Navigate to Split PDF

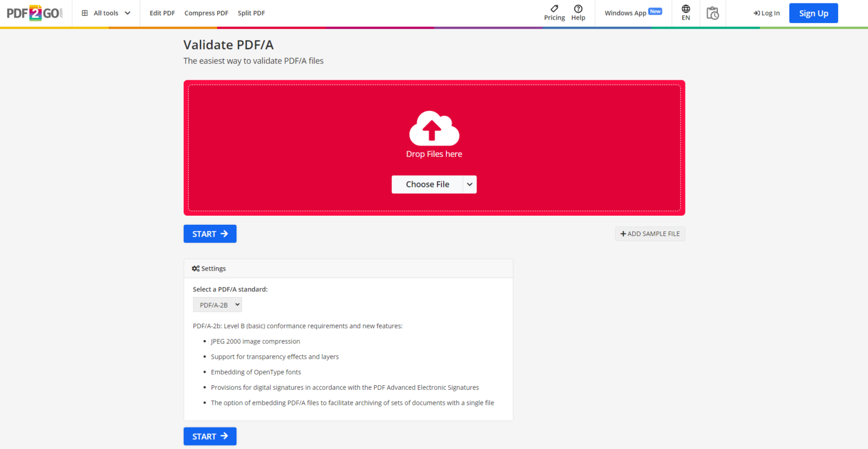pyautogui.click(x=251, y=12)
